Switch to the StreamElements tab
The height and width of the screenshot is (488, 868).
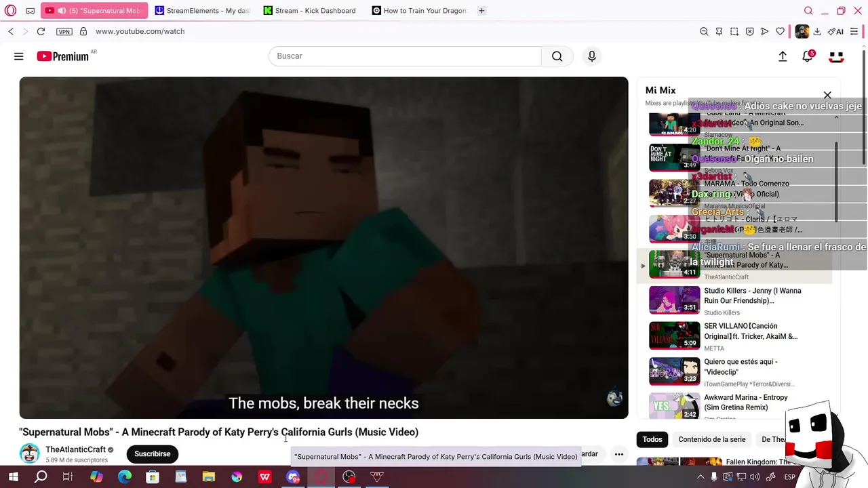tap(201, 11)
